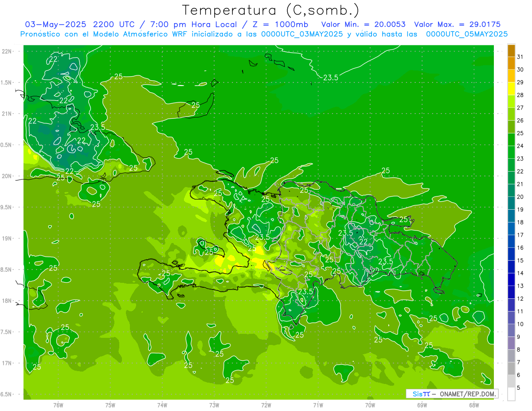This screenshot has width=532, height=411.
Task: Click the '73W' longitude axis label
Action: [x=214, y=405]
